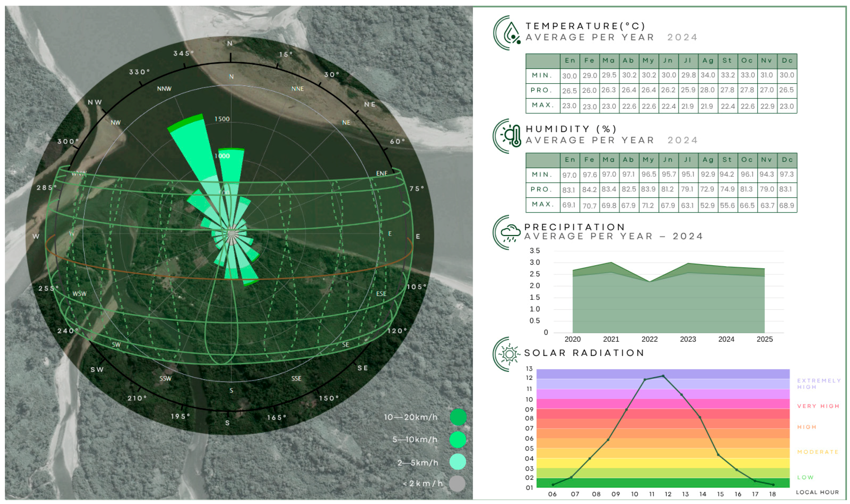Click the Ag column header in temperature table
The width and height of the screenshot is (850, 504).
708,61
